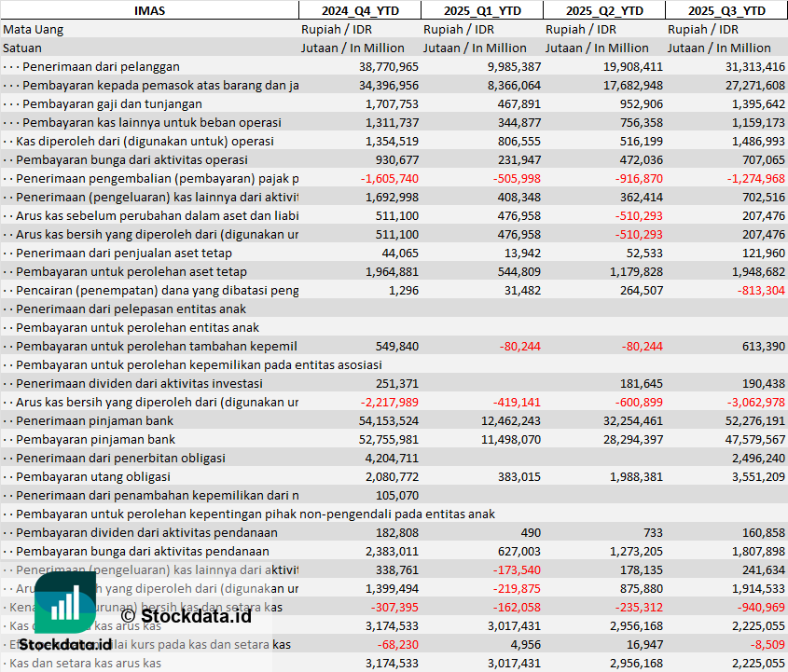
Task: Click bond issuance value 4,204,711
Action: coord(392,458)
